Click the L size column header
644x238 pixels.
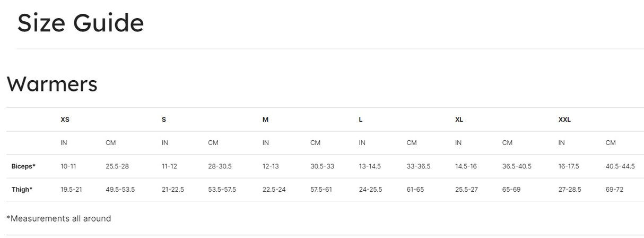click(361, 120)
